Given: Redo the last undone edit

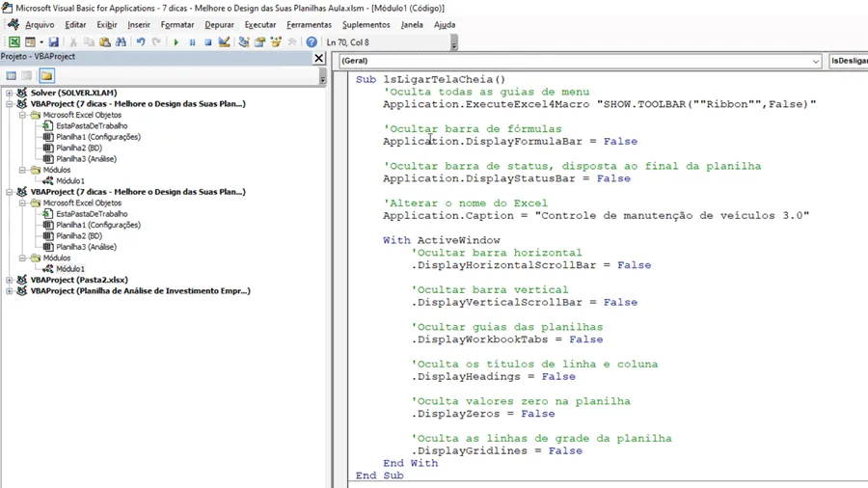Looking at the screenshot, I should pyautogui.click(x=156, y=42).
